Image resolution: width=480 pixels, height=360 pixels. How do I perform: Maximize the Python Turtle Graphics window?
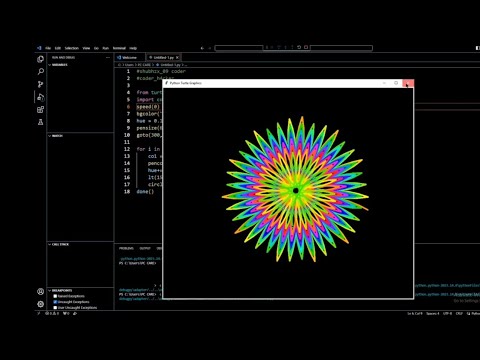tap(396, 83)
